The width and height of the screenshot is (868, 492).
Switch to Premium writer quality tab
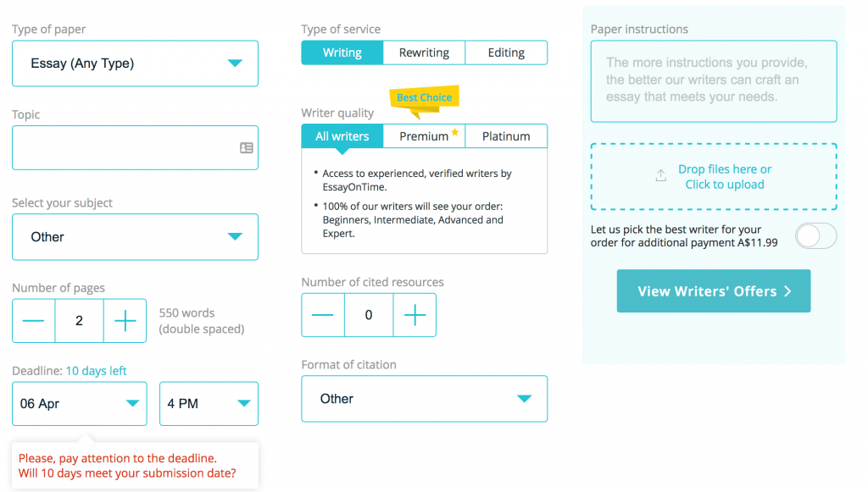click(x=424, y=136)
